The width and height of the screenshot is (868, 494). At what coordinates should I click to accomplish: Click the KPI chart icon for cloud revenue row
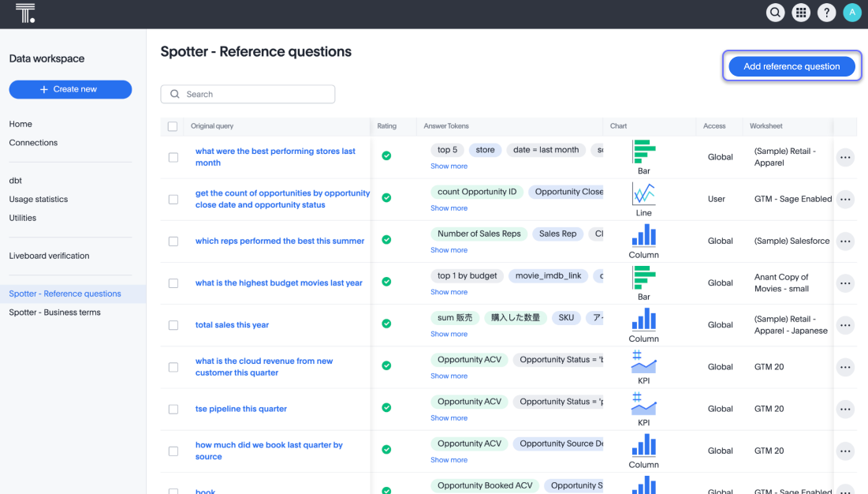[643, 362]
